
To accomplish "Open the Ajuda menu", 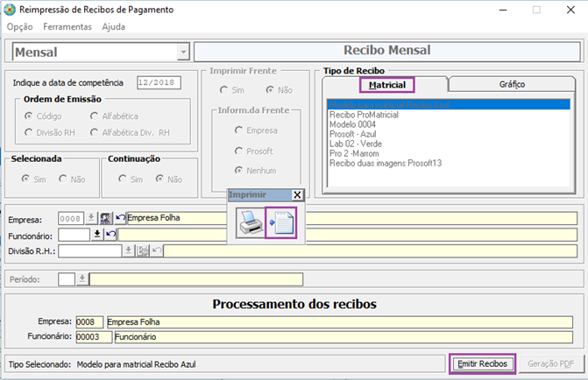I will coord(114,26).
